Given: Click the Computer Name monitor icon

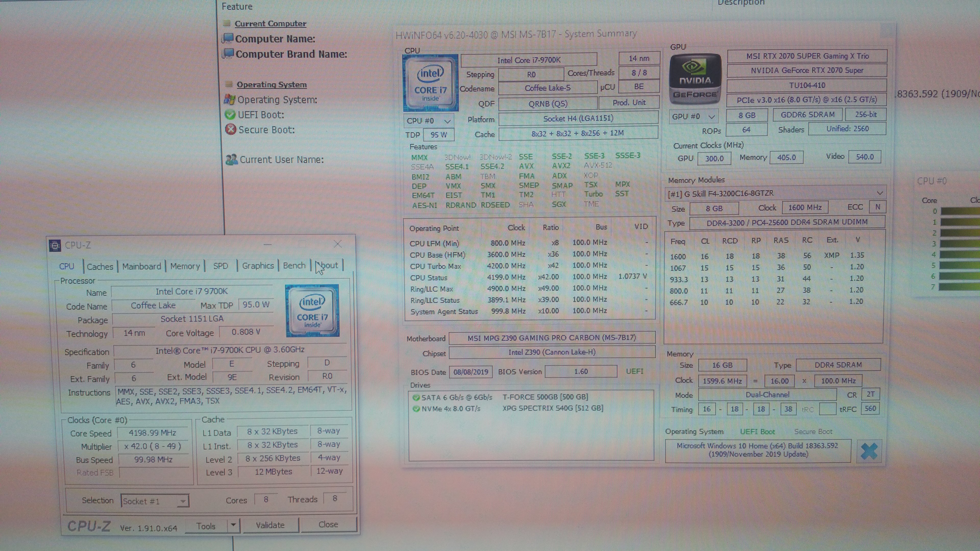Looking at the screenshot, I should (228, 39).
